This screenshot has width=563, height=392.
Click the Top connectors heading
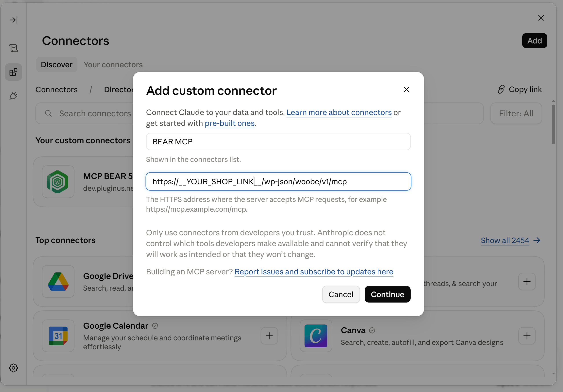pyautogui.click(x=66, y=240)
